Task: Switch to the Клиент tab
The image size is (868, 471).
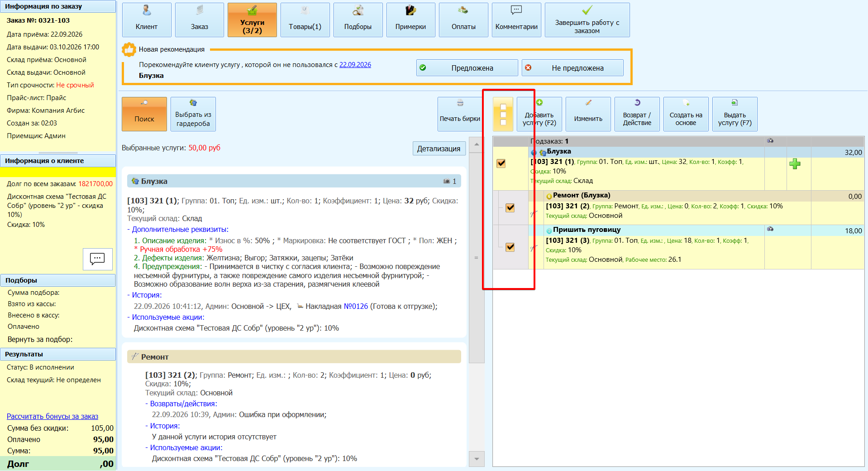Action: [x=147, y=20]
